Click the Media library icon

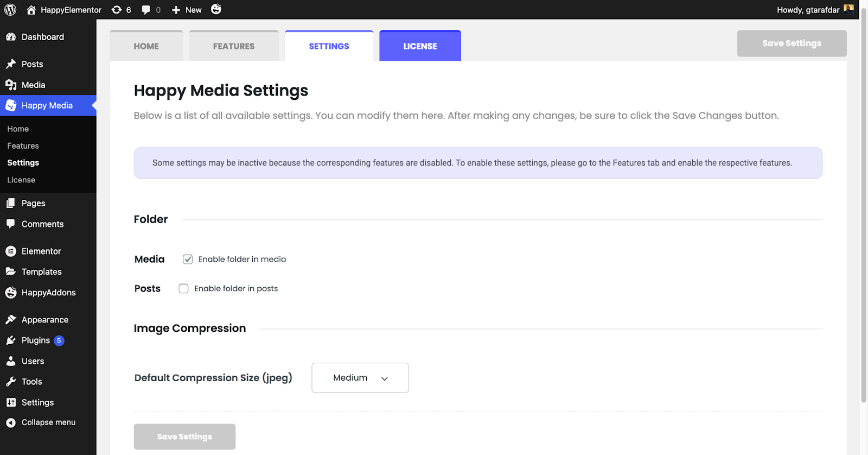click(11, 85)
